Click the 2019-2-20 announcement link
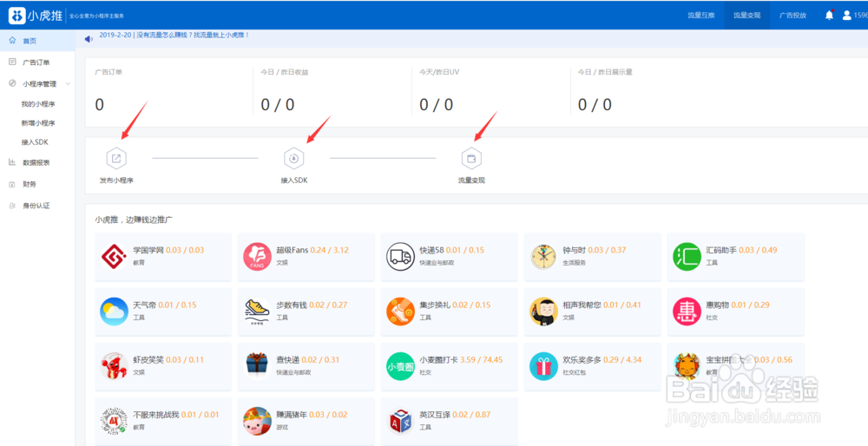 [x=174, y=35]
